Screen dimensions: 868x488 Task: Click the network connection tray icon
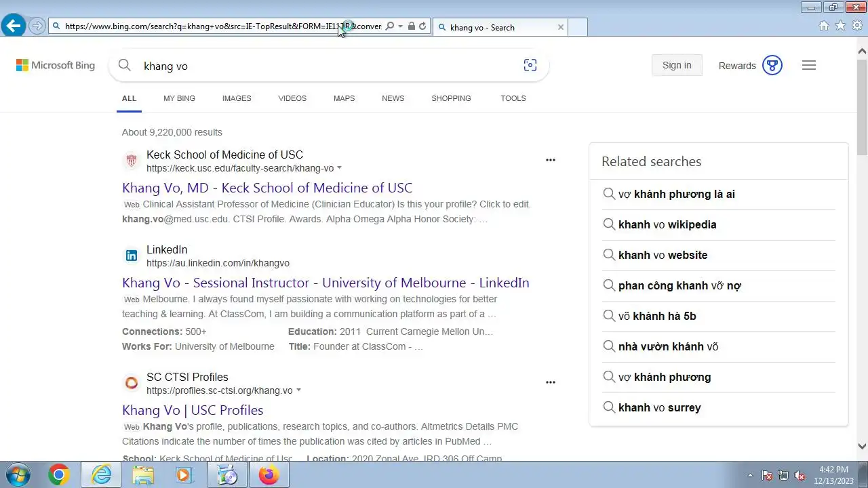[783, 475]
